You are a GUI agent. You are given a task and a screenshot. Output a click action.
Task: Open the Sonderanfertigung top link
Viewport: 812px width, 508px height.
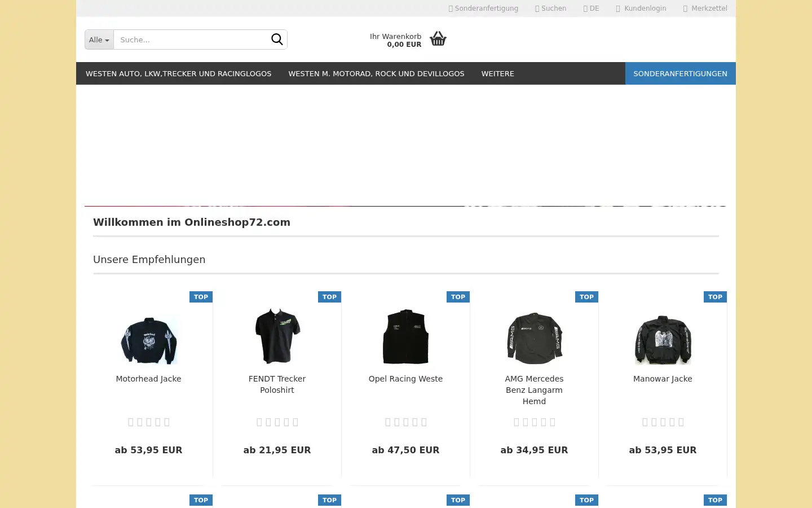click(x=483, y=8)
